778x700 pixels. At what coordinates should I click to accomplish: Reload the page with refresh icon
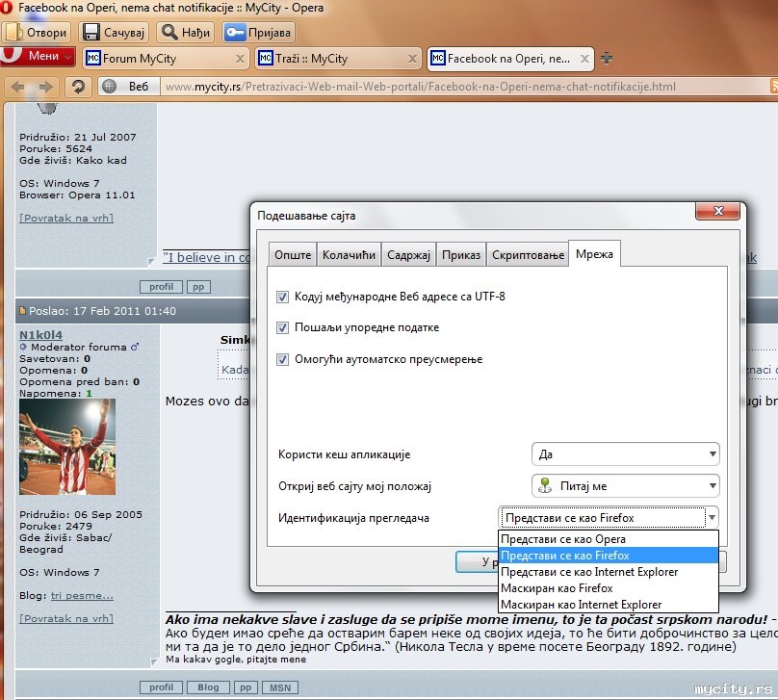pyautogui.click(x=77, y=87)
